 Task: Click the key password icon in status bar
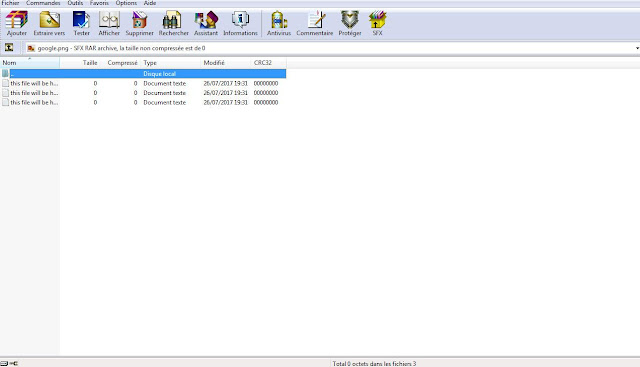click(x=14, y=363)
